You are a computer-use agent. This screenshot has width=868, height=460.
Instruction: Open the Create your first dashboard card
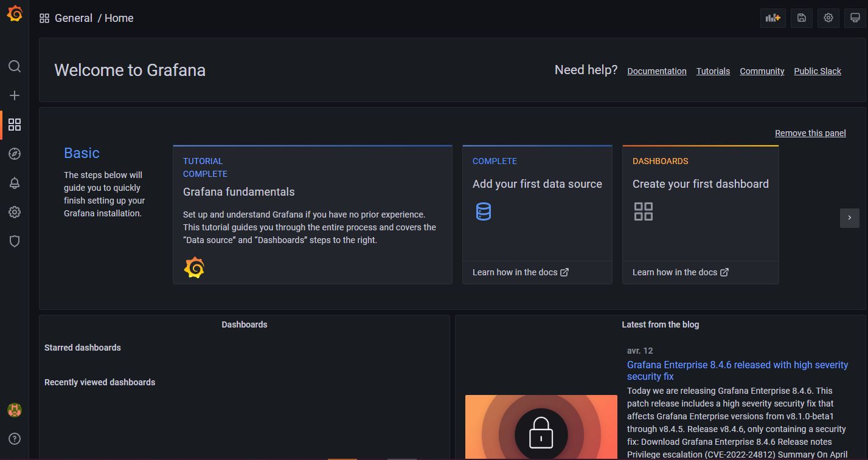pyautogui.click(x=701, y=215)
